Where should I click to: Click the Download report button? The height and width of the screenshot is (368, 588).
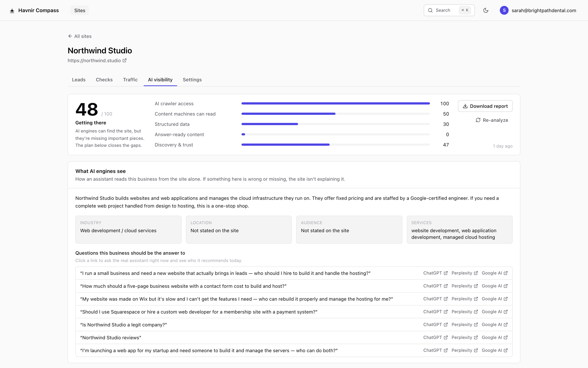(485, 106)
